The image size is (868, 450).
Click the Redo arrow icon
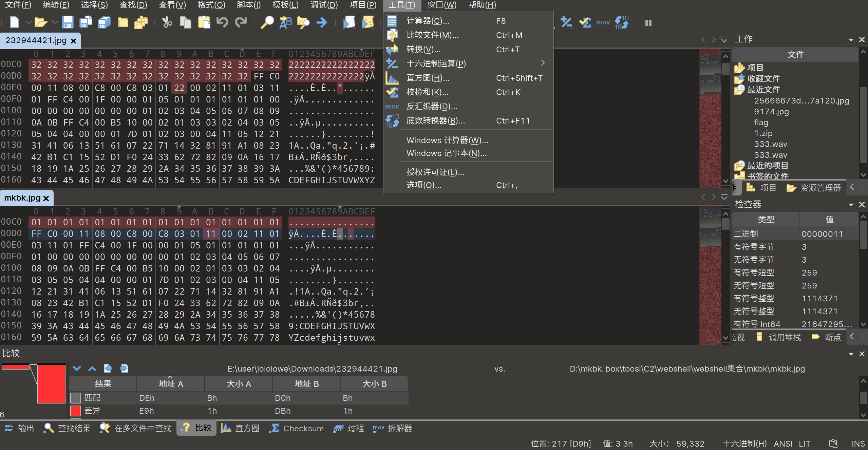pyautogui.click(x=241, y=22)
